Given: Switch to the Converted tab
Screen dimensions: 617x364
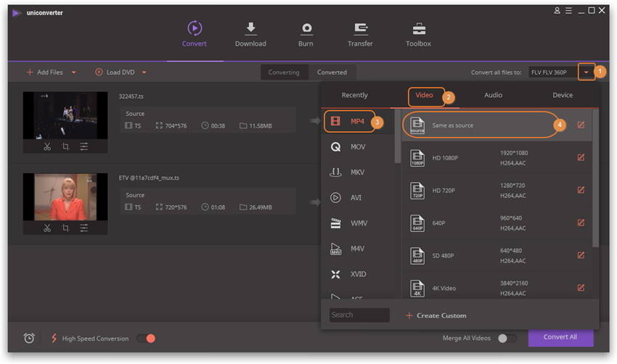Looking at the screenshot, I should click(x=332, y=73).
